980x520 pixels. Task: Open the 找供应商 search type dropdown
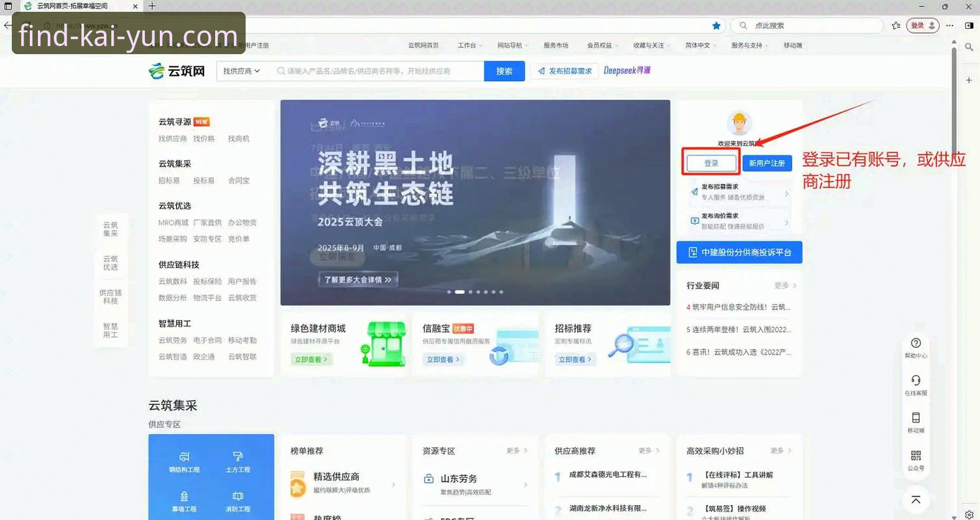241,71
